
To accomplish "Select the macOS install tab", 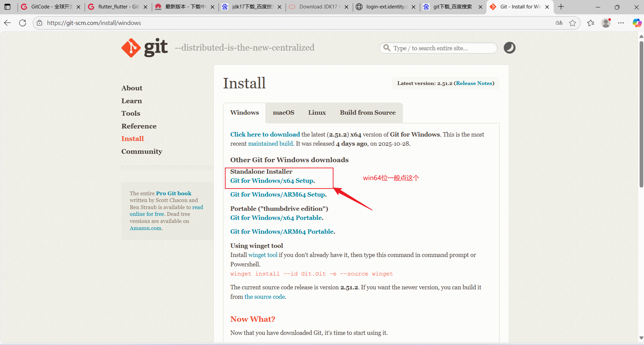I will [284, 113].
